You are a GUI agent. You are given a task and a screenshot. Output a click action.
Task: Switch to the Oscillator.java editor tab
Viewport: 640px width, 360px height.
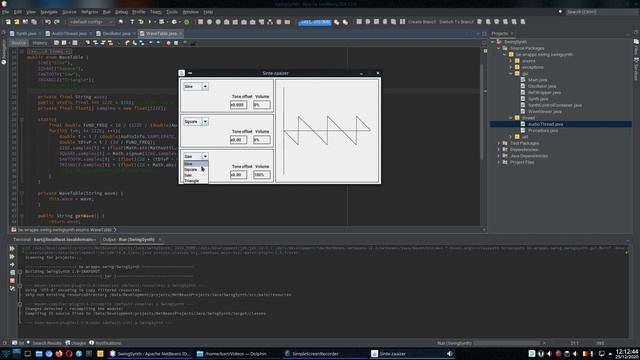116,33
